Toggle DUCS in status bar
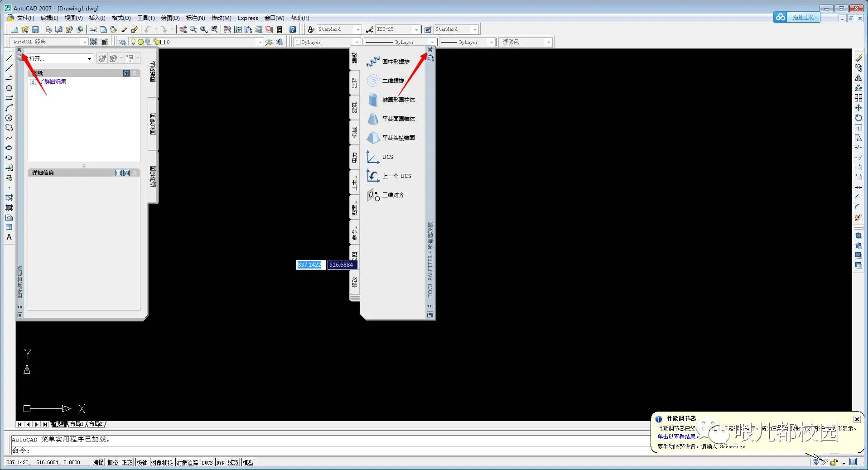 tap(207, 462)
